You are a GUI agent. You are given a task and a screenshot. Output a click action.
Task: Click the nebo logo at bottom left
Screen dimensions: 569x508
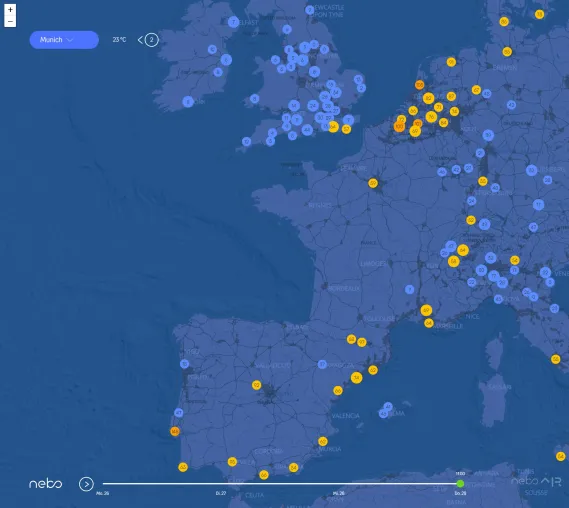46,484
